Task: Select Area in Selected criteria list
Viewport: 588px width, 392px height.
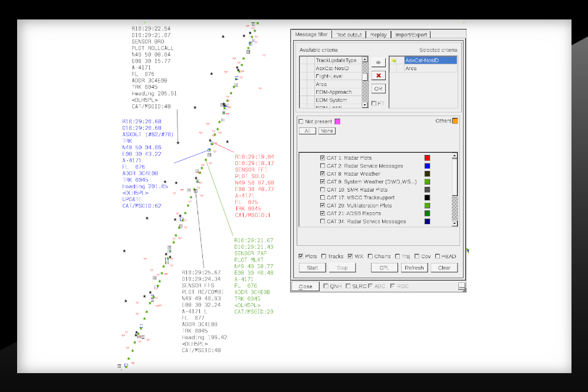Action: click(411, 68)
